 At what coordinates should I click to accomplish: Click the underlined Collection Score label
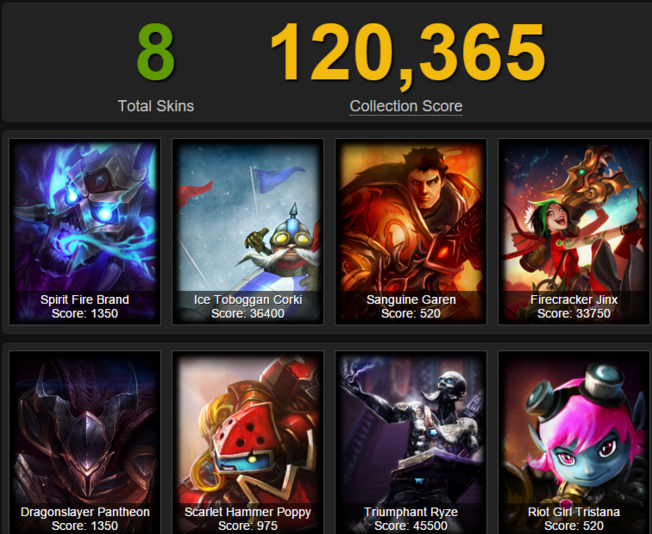tap(406, 106)
